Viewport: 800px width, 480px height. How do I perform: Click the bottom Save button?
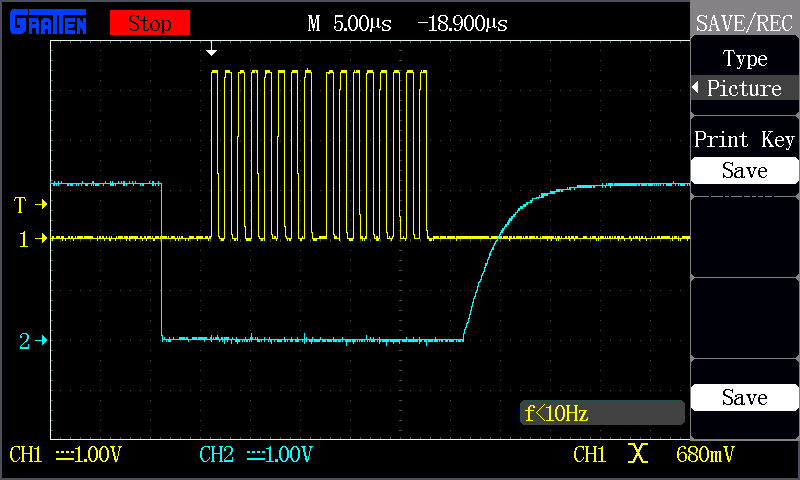click(744, 397)
